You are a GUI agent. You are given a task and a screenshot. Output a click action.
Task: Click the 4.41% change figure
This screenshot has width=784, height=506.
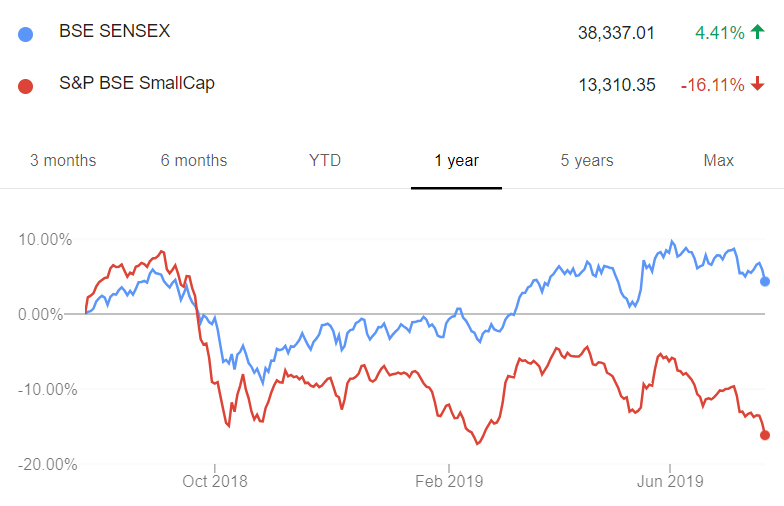(x=720, y=33)
